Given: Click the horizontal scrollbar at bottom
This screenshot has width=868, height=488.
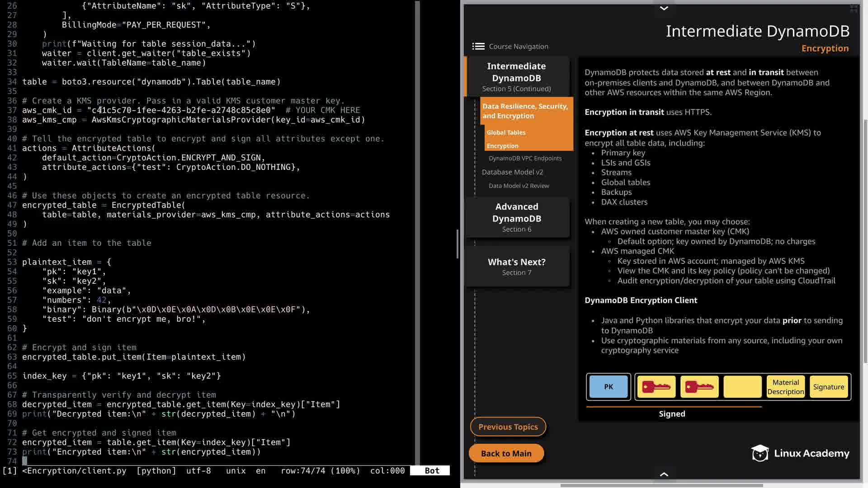Looking at the screenshot, I should (x=661, y=485).
